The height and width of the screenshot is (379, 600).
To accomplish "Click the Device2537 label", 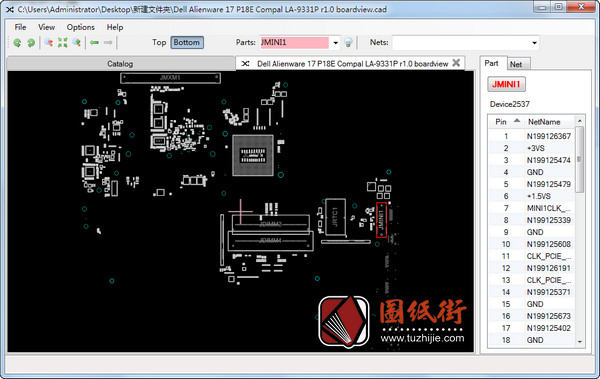I will click(510, 104).
